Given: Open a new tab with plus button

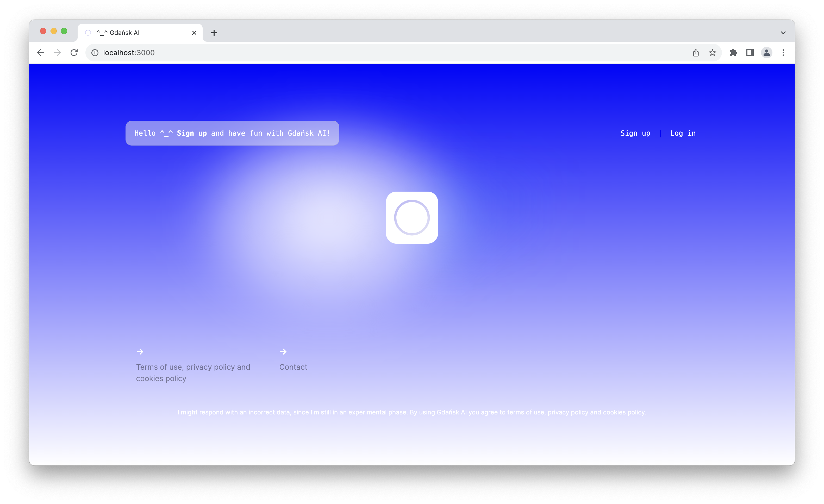Looking at the screenshot, I should point(214,33).
